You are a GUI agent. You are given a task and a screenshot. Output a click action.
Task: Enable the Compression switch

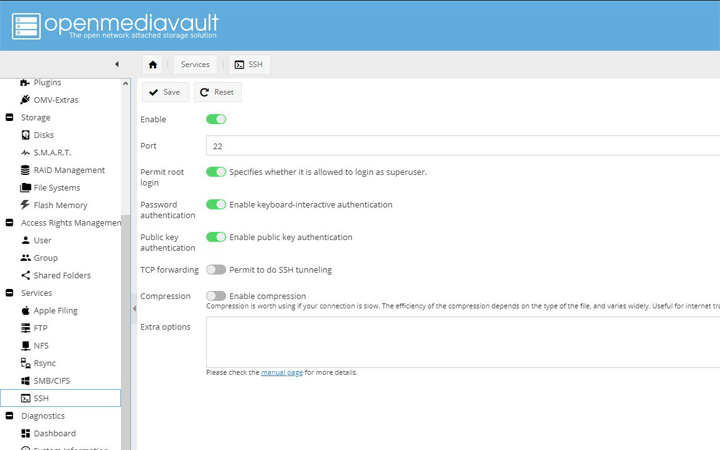point(216,296)
